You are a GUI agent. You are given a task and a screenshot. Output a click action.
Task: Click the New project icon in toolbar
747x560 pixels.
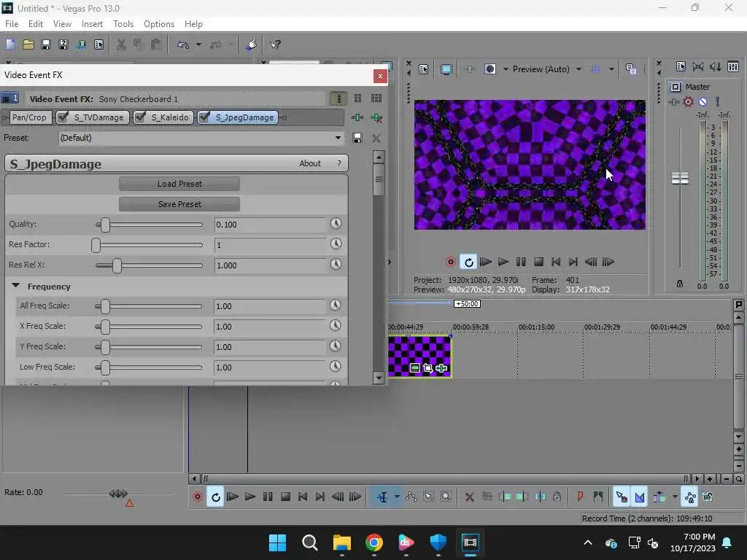[x=10, y=44]
